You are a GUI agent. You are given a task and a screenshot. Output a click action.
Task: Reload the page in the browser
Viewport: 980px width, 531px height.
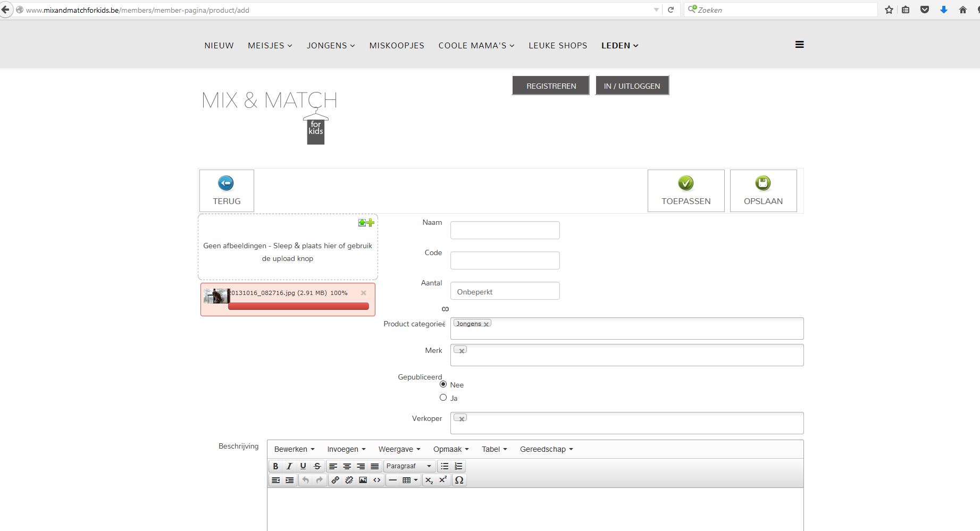click(671, 10)
